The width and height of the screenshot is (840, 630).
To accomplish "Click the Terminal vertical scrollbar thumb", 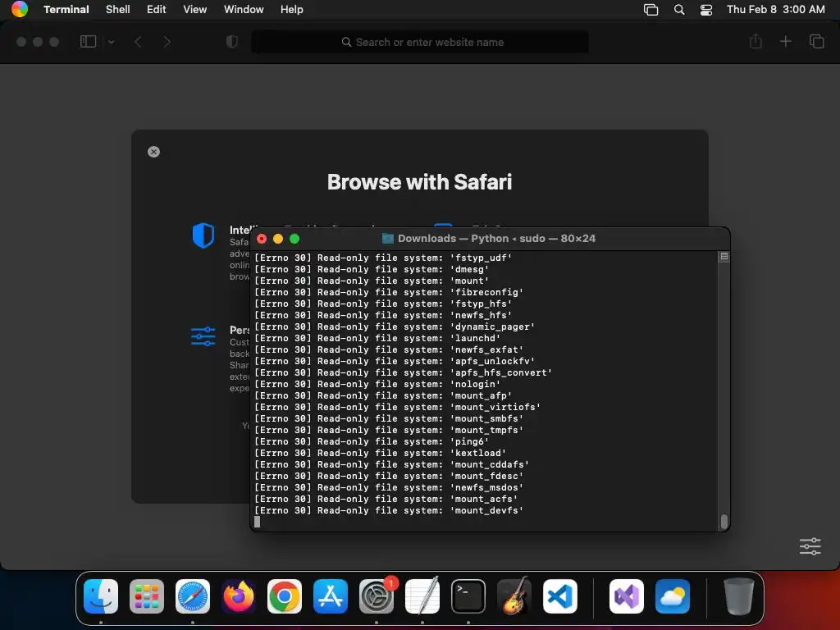I will [x=724, y=521].
